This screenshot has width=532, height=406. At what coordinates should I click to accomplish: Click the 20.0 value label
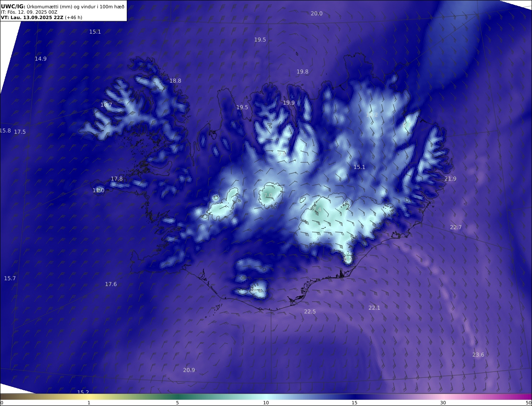click(x=317, y=13)
